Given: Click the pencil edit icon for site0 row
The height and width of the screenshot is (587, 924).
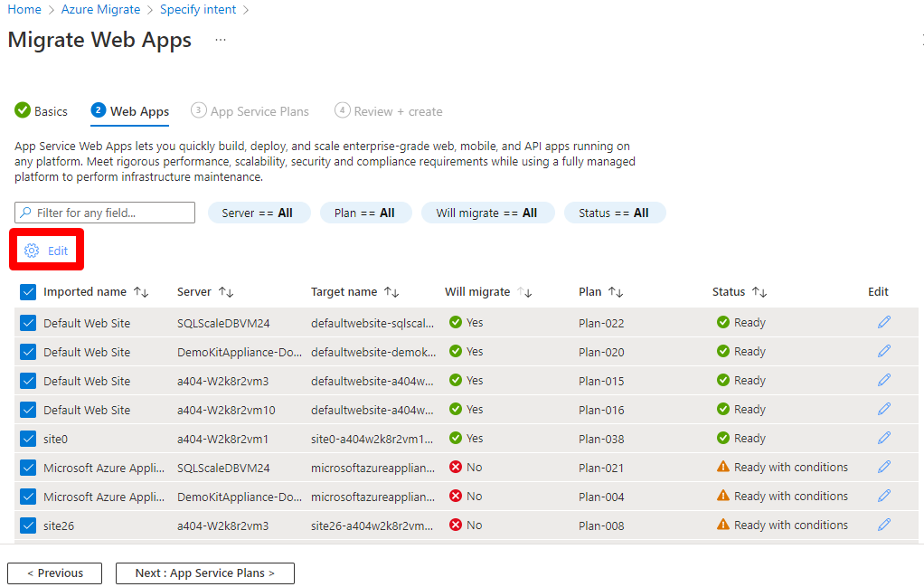Looking at the screenshot, I should [x=883, y=438].
